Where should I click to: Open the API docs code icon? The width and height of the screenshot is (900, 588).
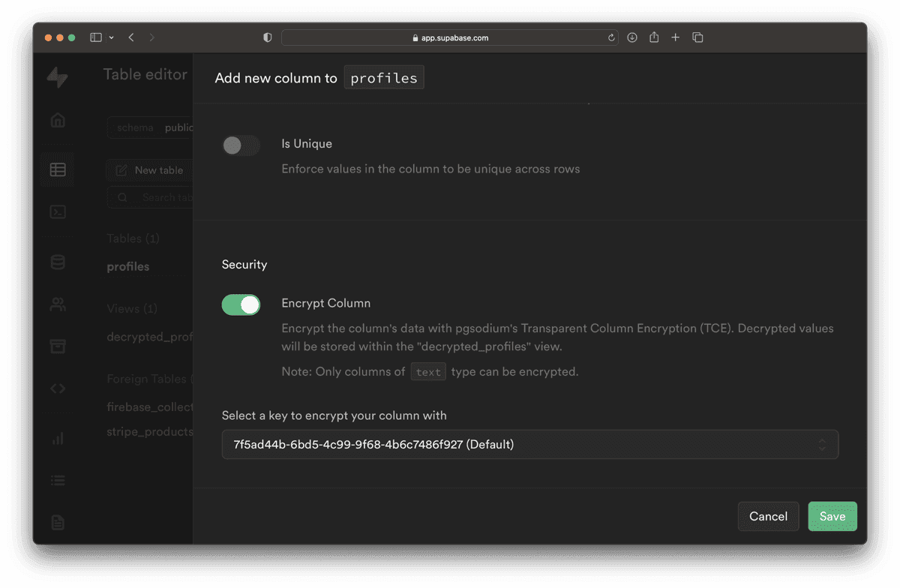click(58, 388)
